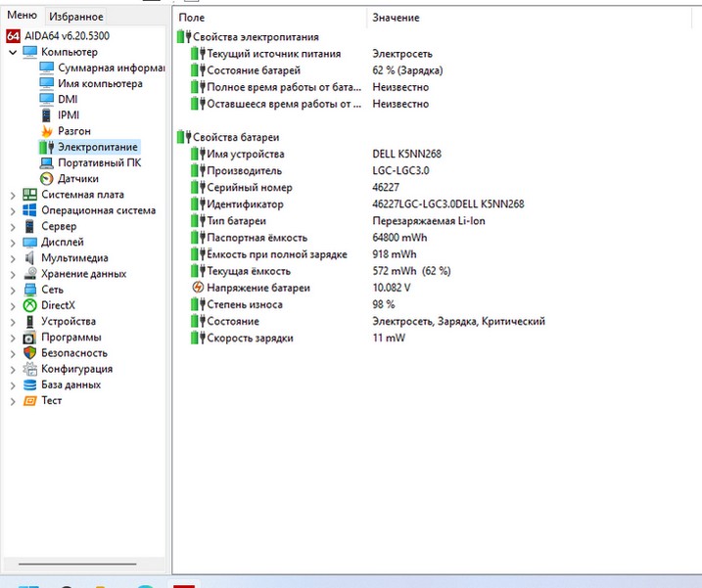
Task: Click the Напряжение батареи voltage icon
Action: pyautogui.click(x=199, y=289)
